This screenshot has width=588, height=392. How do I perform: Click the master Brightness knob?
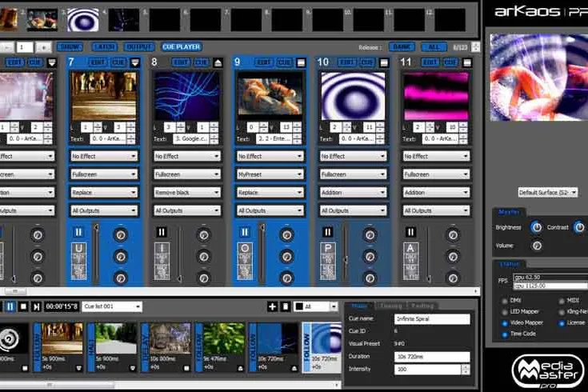tap(537, 227)
